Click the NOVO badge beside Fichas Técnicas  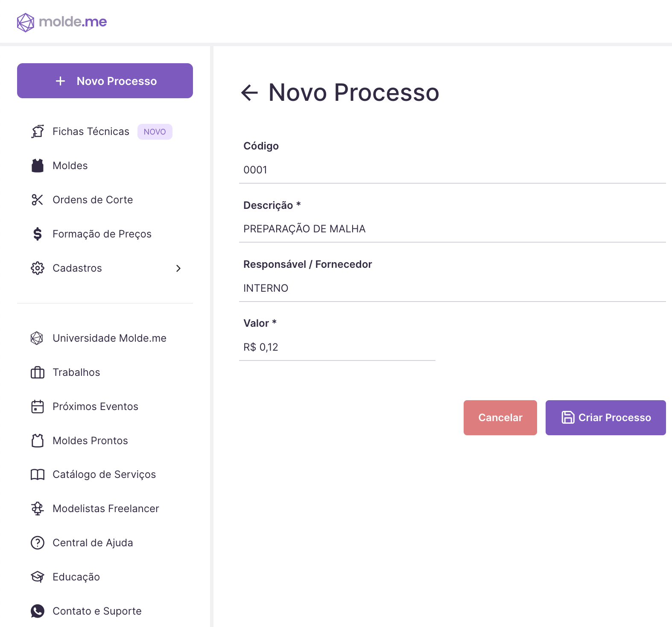click(x=155, y=132)
